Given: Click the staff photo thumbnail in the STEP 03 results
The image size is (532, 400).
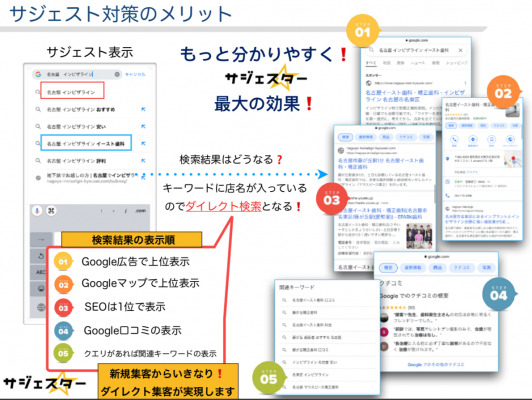Looking at the screenshot, I should point(419,235).
